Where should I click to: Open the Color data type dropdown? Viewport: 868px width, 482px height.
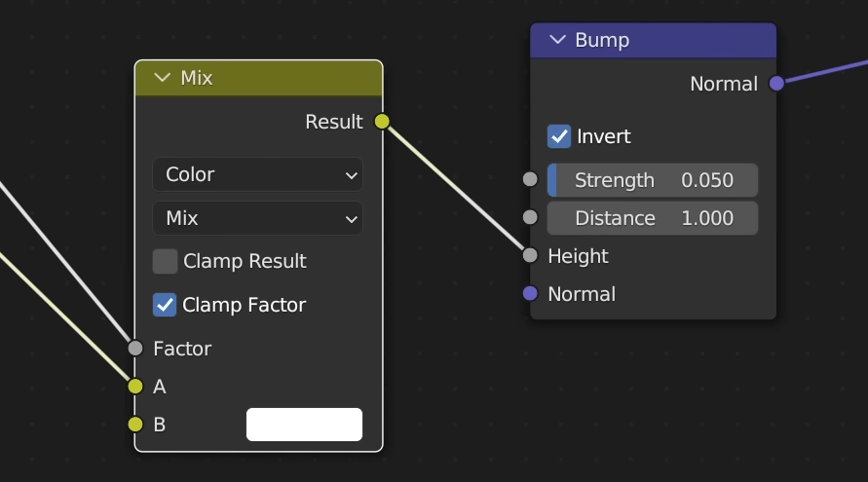257,175
